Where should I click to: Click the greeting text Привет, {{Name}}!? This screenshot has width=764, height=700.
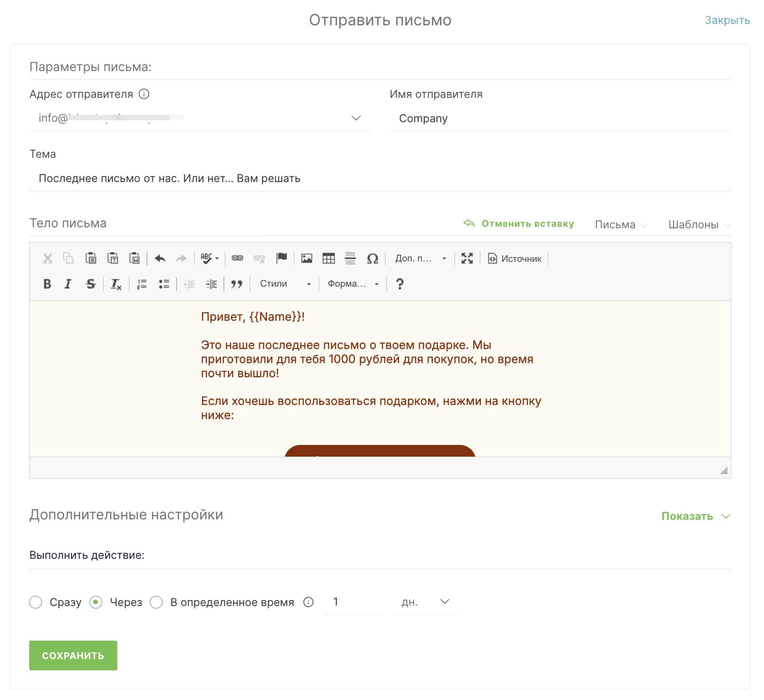(x=253, y=317)
